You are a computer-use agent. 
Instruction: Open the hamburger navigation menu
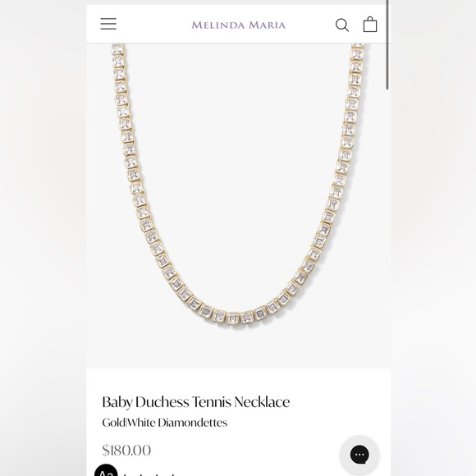pyautogui.click(x=108, y=24)
